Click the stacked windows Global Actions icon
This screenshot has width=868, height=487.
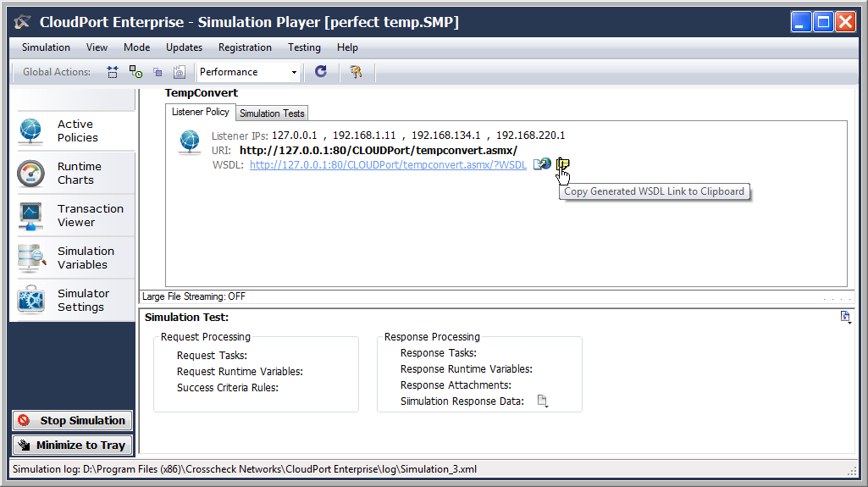coord(158,72)
